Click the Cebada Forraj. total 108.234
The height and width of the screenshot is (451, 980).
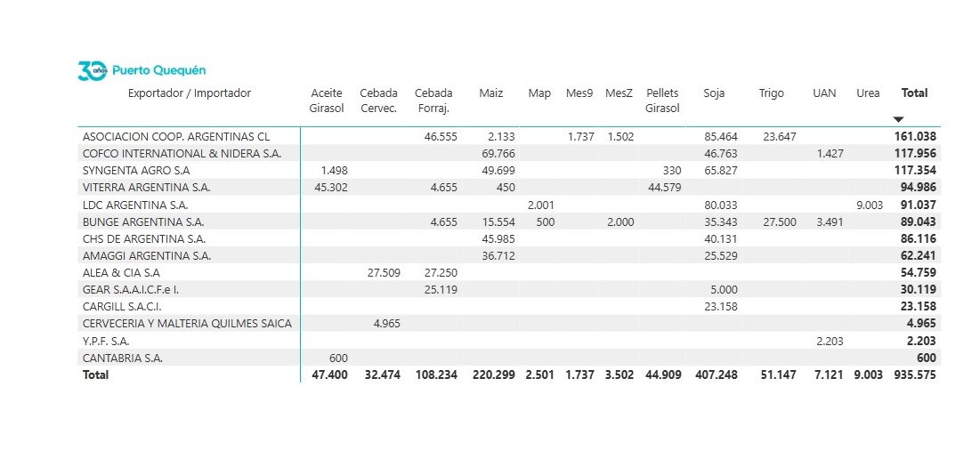(436, 374)
